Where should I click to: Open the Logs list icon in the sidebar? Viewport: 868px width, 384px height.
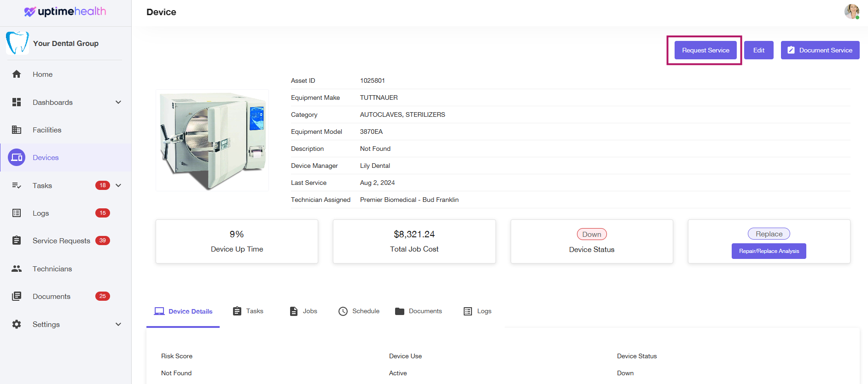pos(17,213)
